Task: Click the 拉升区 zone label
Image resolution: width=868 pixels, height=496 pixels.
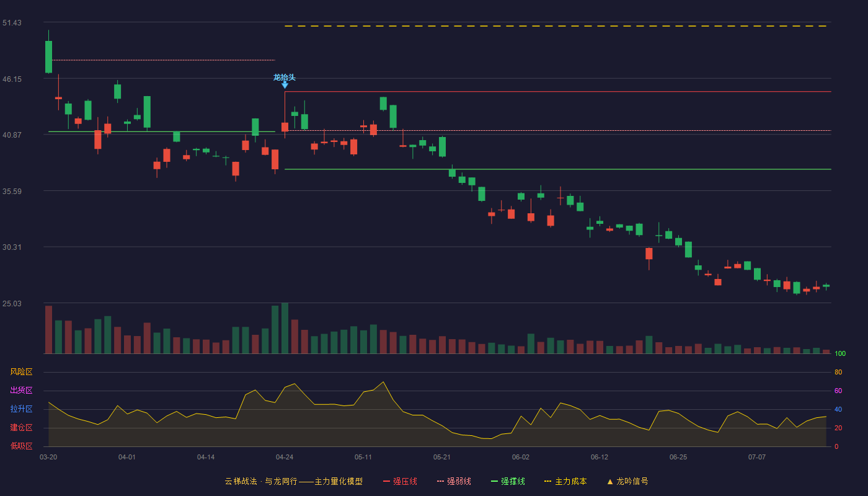Action: coord(21,409)
